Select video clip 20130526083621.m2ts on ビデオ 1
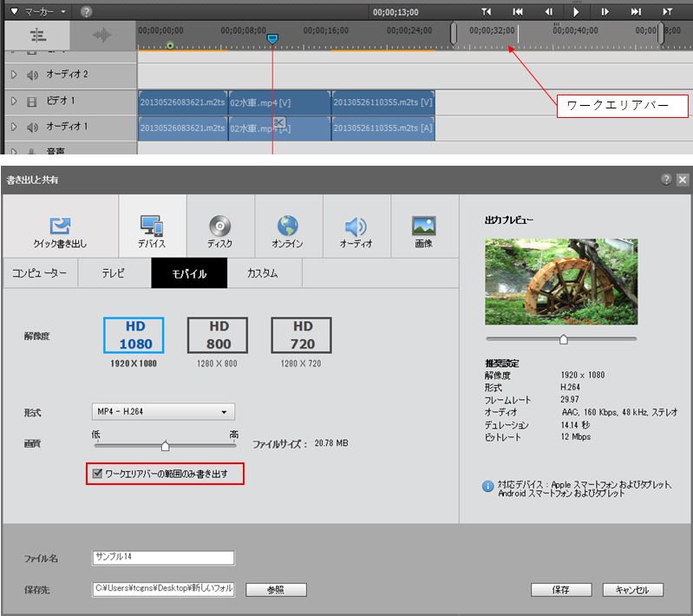The width and height of the screenshot is (693, 616). pos(182,102)
